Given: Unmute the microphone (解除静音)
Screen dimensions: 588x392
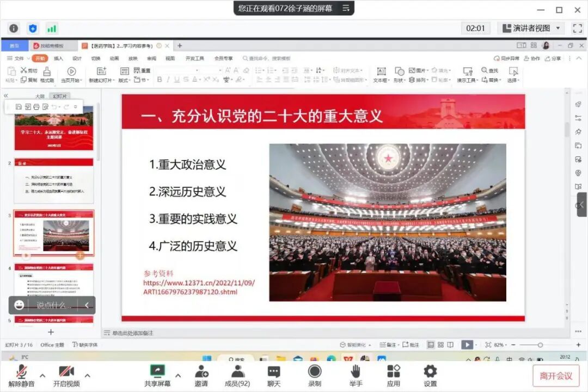Looking at the screenshot, I should [x=23, y=375].
